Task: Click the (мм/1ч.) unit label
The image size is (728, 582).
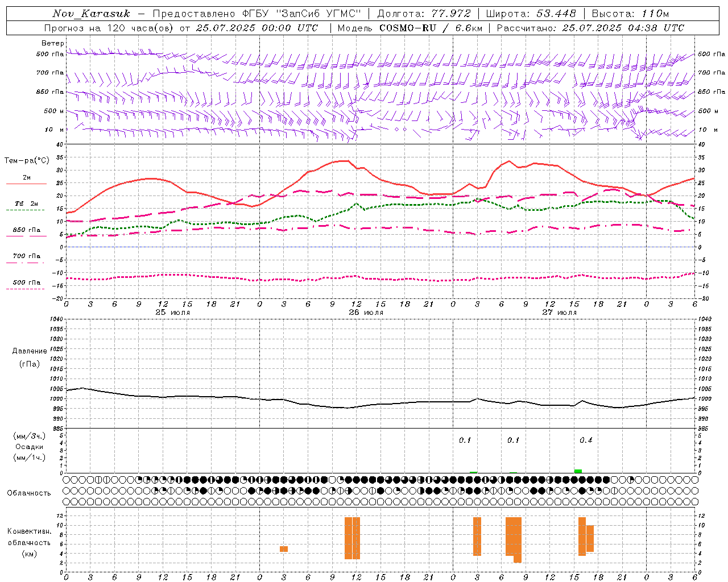Action: click(30, 458)
